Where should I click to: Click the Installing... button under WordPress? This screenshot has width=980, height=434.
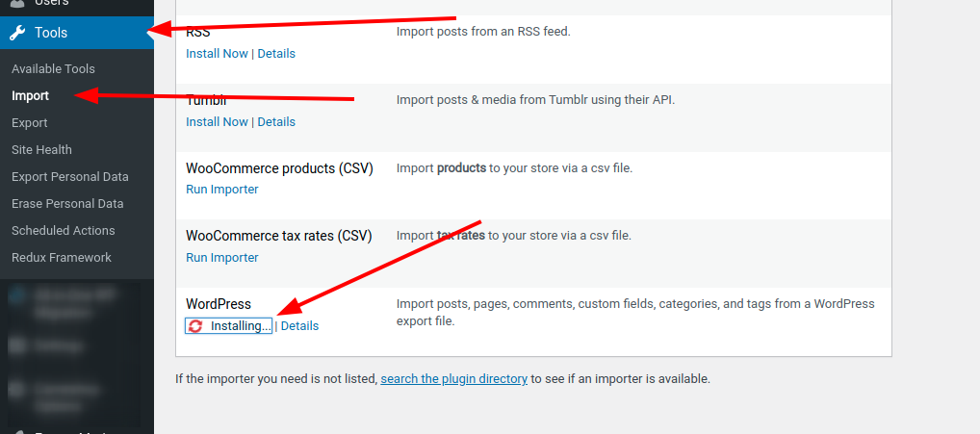[x=229, y=326]
